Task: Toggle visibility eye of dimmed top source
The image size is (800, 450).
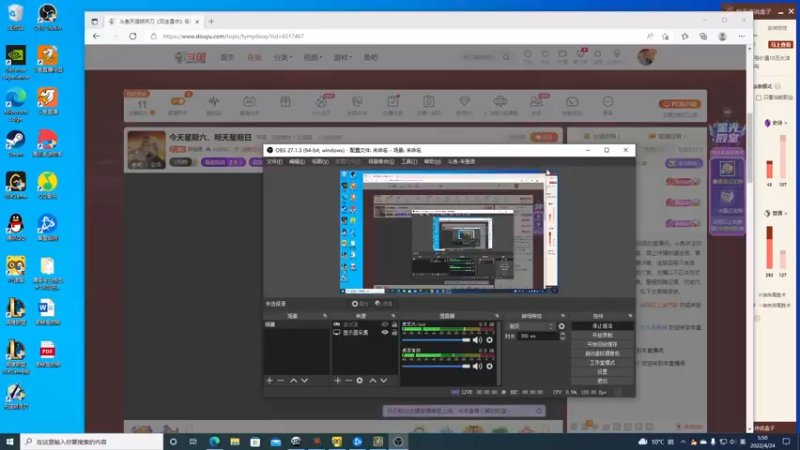Action: (x=385, y=324)
